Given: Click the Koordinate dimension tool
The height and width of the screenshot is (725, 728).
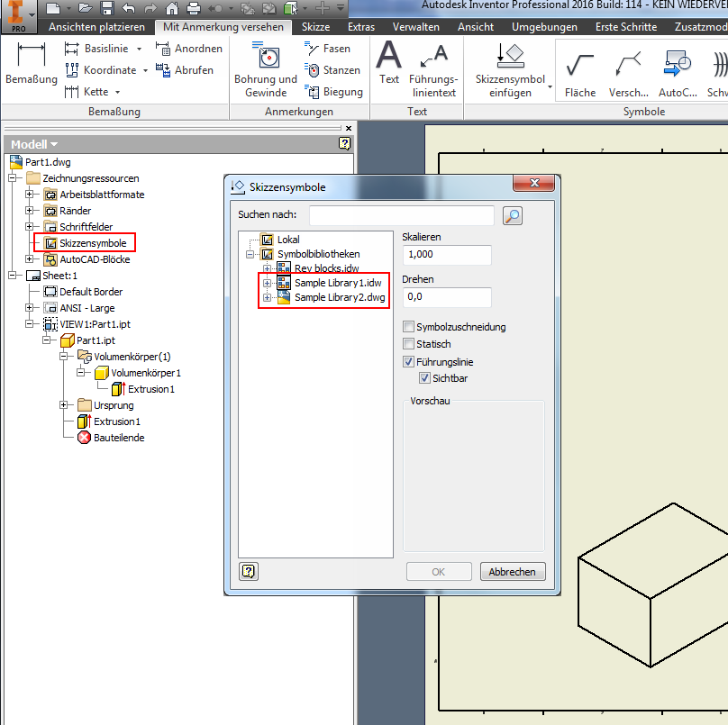Looking at the screenshot, I should (100, 70).
